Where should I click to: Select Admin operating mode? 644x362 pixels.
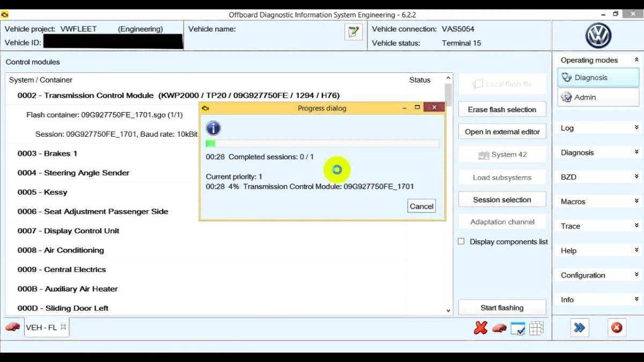[598, 97]
